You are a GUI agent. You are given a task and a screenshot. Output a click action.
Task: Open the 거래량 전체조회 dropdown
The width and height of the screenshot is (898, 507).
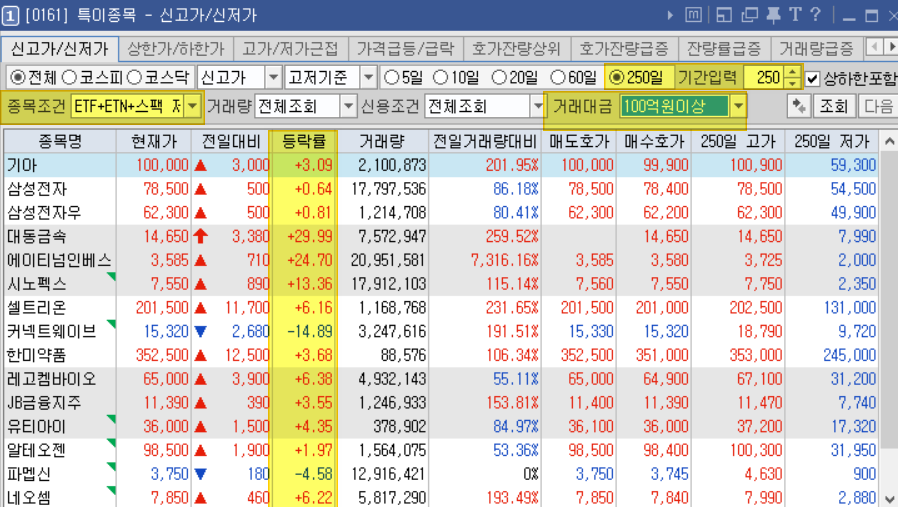(x=348, y=107)
